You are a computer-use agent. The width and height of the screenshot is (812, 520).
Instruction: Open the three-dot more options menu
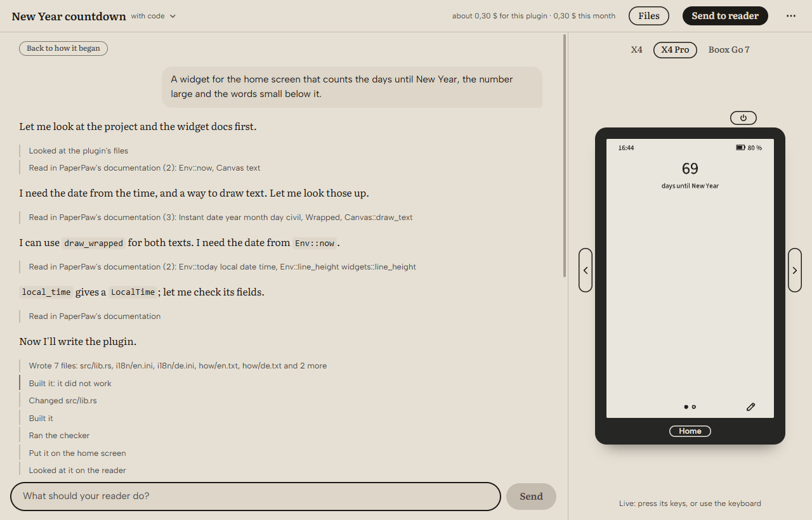point(790,16)
